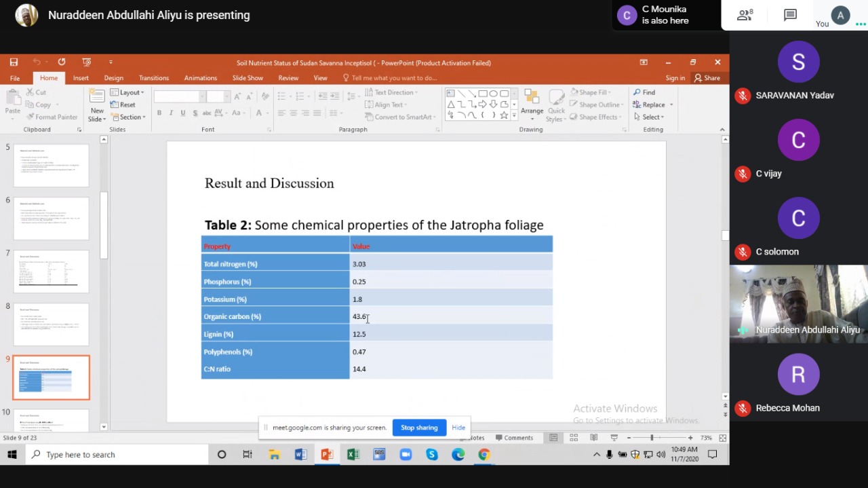Switch to the Review tab

pyautogui.click(x=288, y=78)
